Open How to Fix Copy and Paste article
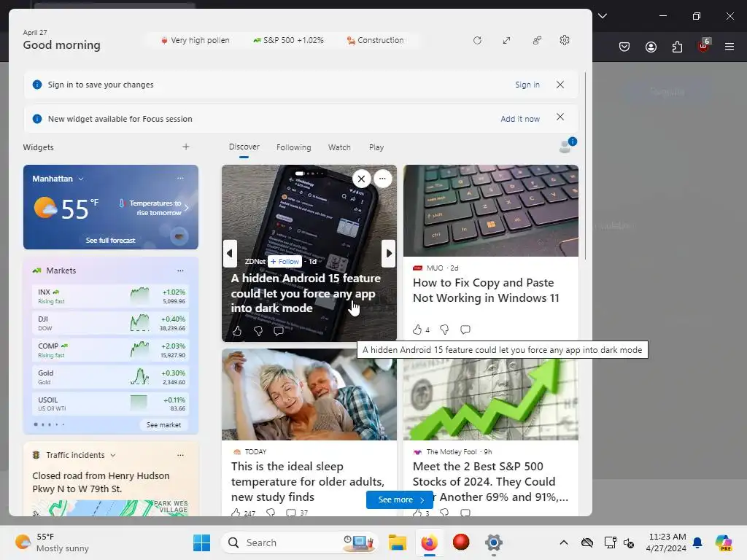 [486, 290]
